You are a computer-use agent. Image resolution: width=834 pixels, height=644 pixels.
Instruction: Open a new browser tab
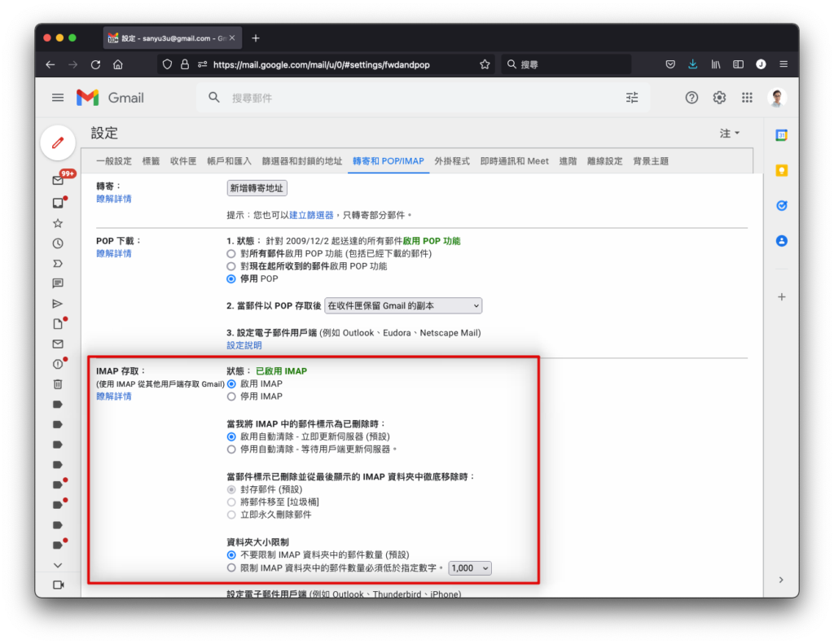[256, 38]
